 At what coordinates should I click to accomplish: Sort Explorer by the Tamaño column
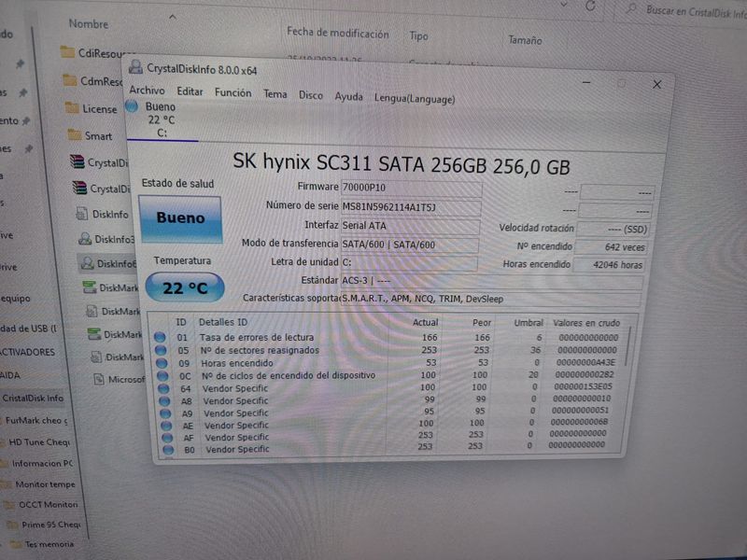525,40
